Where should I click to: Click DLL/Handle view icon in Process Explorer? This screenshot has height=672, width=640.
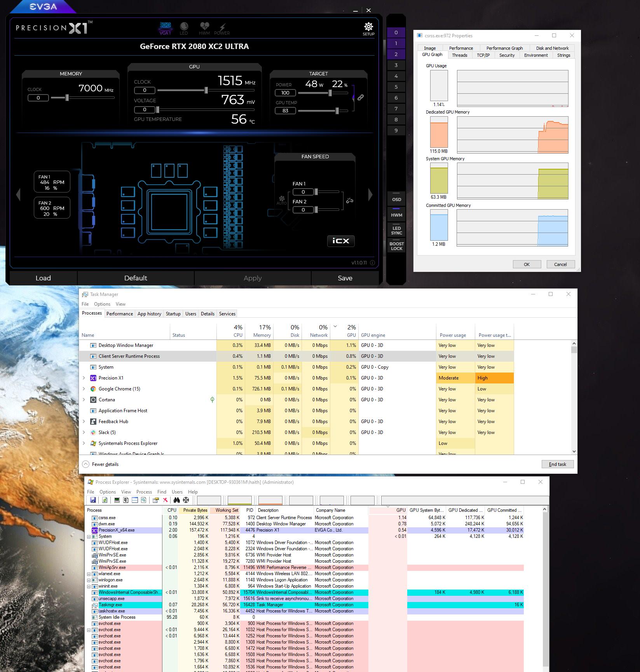144,500
